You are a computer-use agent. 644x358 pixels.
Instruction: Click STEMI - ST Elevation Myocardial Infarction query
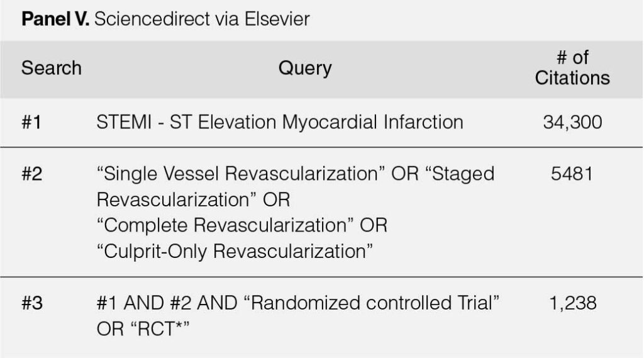click(280, 122)
